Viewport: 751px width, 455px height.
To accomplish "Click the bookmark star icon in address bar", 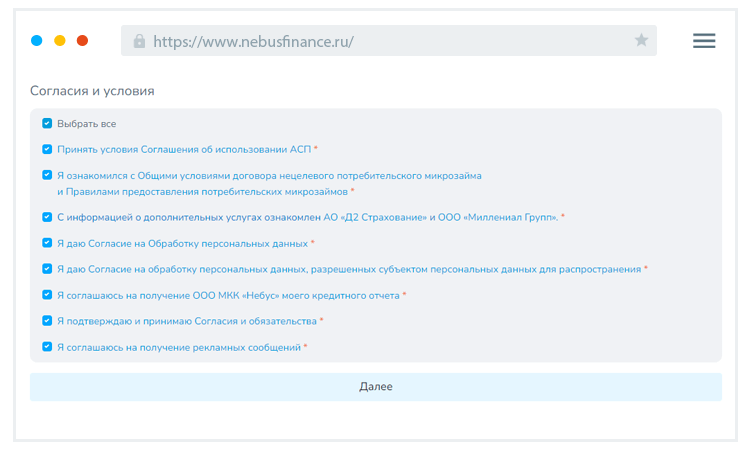I will pyautogui.click(x=641, y=41).
